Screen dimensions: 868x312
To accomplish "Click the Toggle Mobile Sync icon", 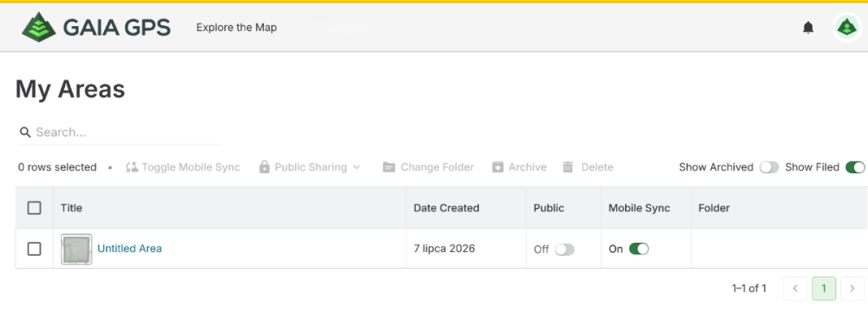I will [132, 167].
